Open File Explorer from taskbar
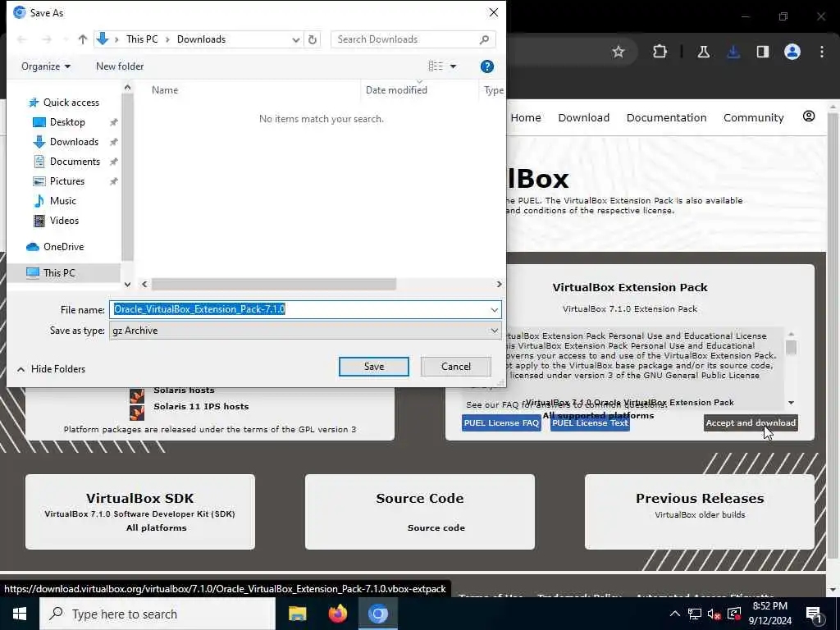 pyautogui.click(x=297, y=614)
